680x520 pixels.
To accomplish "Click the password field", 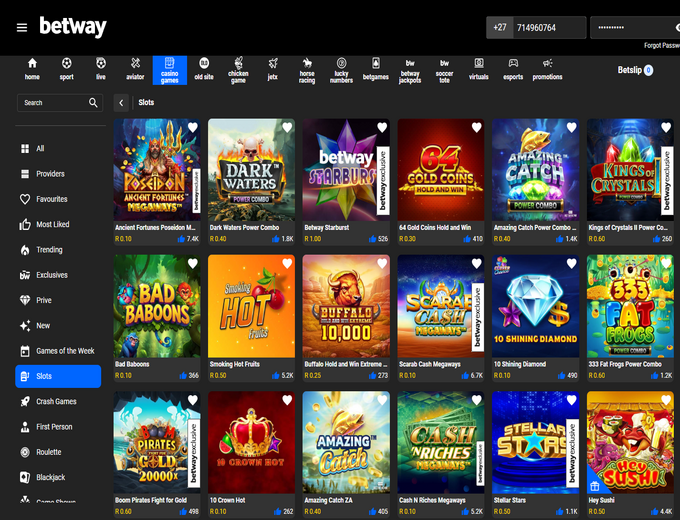I will pyautogui.click(x=635, y=28).
